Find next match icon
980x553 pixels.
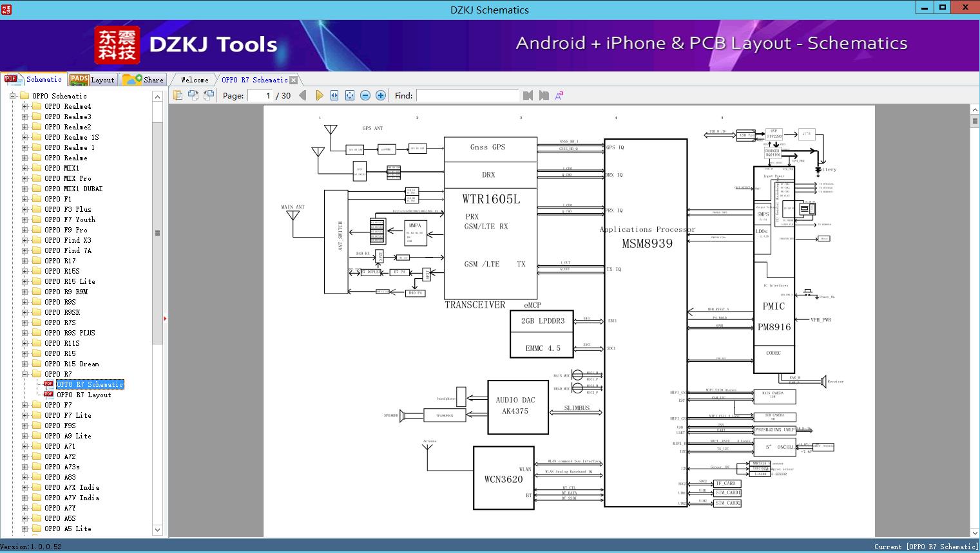[x=544, y=95]
